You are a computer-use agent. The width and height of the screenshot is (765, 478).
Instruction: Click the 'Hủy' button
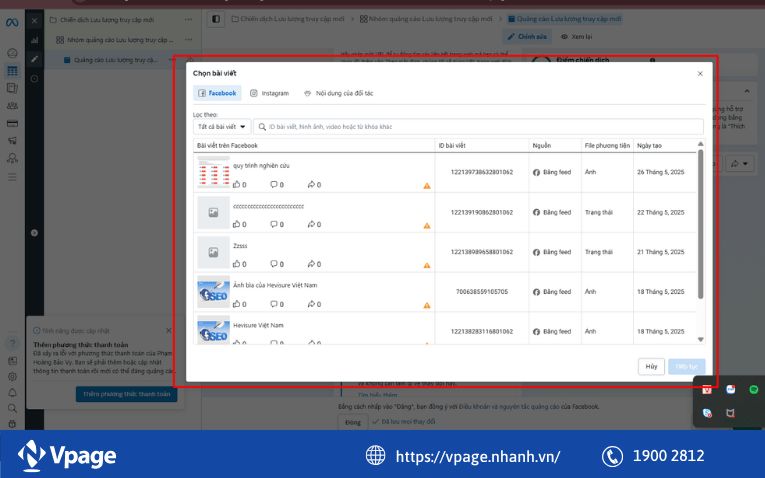click(x=651, y=367)
